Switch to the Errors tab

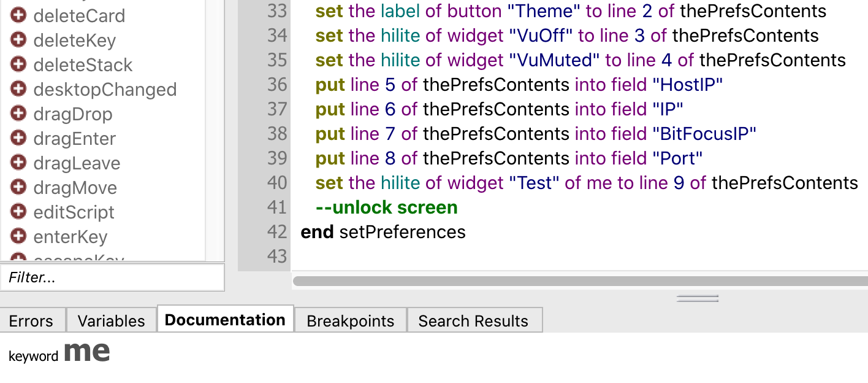click(x=31, y=320)
